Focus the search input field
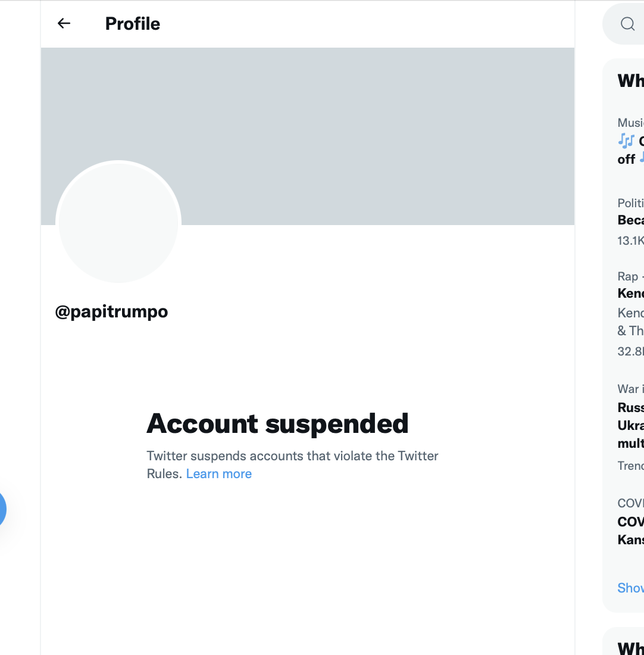This screenshot has height=655, width=644. click(x=624, y=24)
